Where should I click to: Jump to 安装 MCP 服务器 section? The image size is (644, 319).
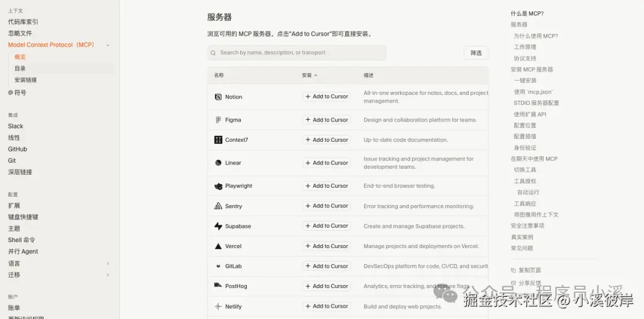(x=532, y=70)
